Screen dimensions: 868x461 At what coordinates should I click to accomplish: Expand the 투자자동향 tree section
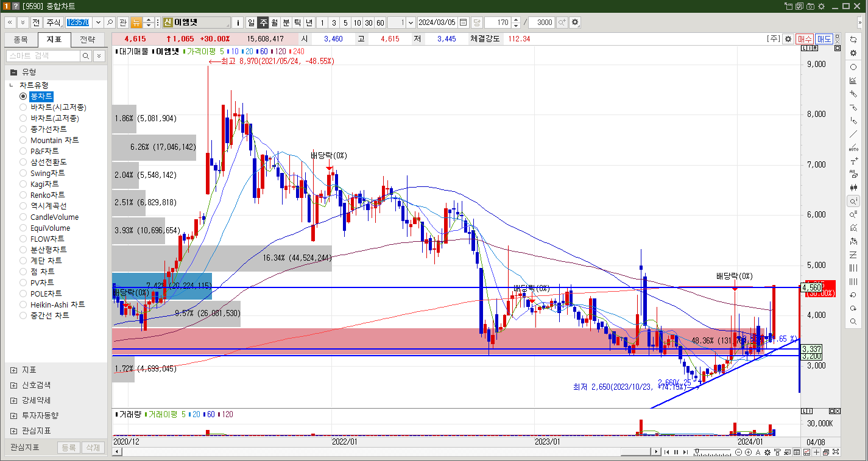pos(13,415)
